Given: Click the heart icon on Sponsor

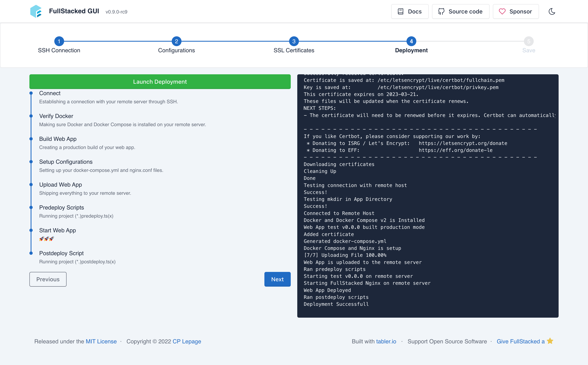Looking at the screenshot, I should (x=502, y=11).
